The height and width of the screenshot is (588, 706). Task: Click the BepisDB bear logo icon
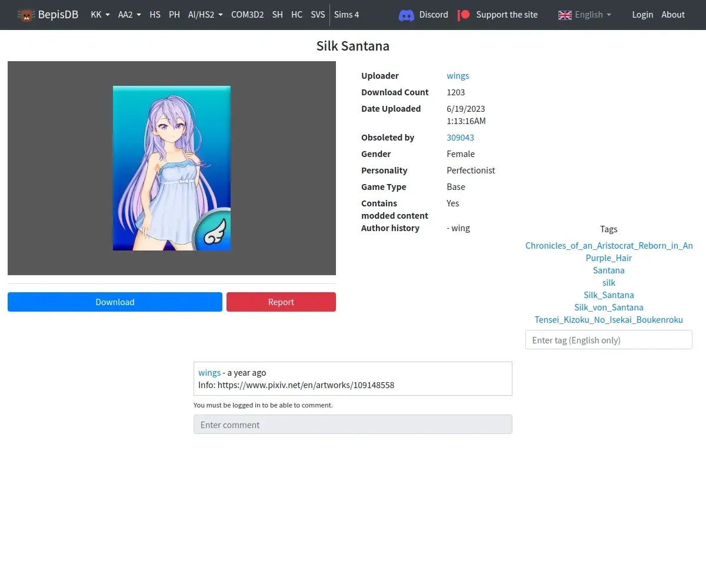[x=26, y=15]
